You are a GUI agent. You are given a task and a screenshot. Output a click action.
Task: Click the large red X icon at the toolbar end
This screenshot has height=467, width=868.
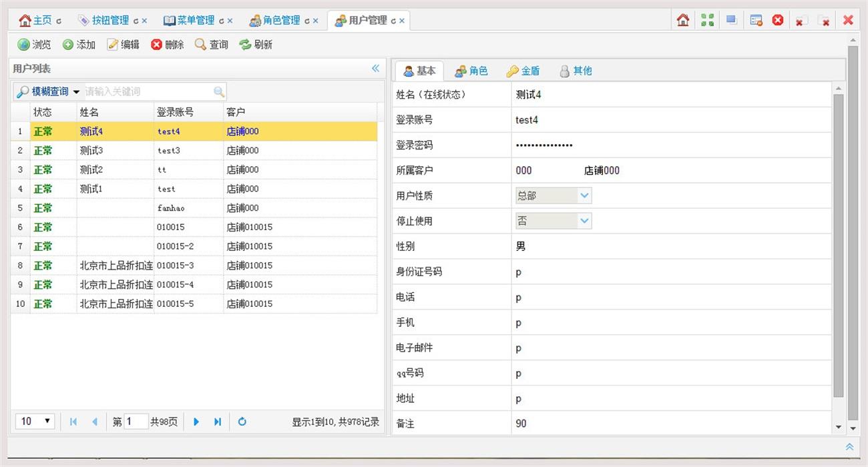pyautogui.click(x=848, y=20)
